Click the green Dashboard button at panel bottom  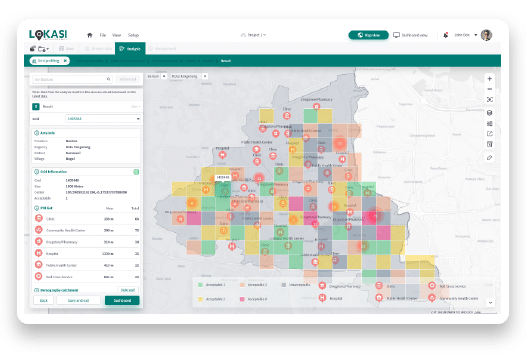click(122, 300)
